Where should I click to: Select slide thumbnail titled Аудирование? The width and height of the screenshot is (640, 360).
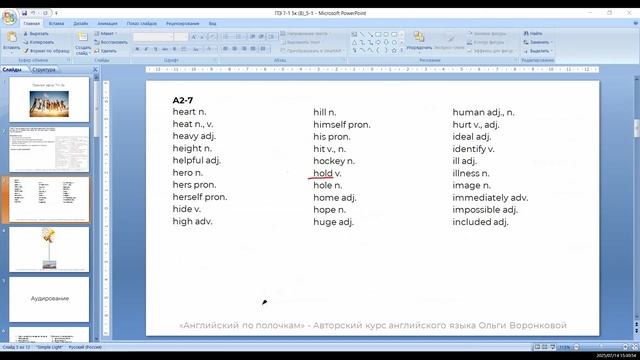[x=49, y=299]
